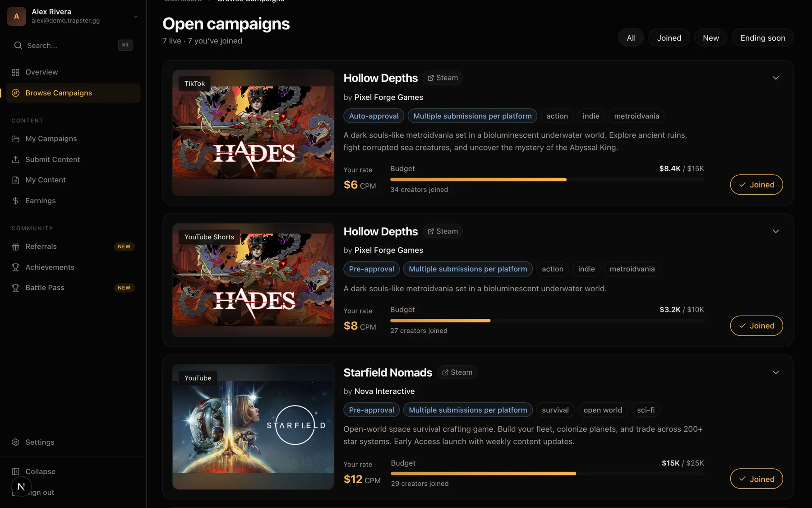Viewport: 812px width, 508px height.
Task: Click the Auto-approval tag
Action: click(x=374, y=116)
